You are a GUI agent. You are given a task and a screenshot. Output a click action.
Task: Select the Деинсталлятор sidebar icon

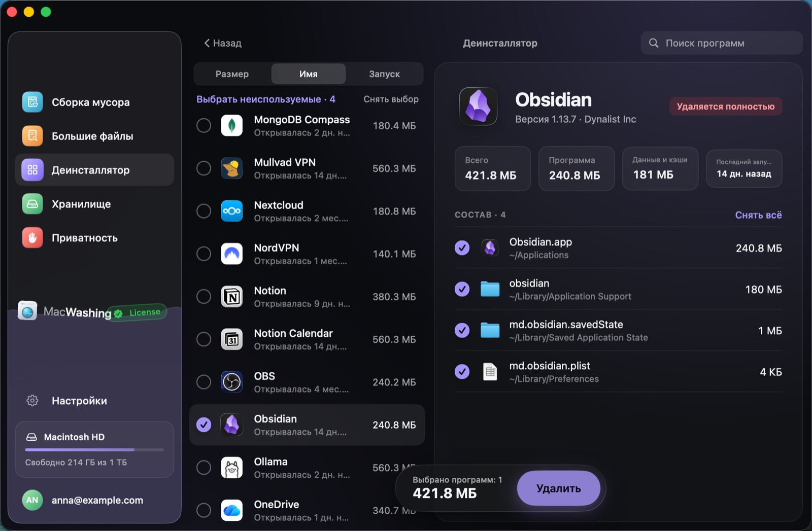point(32,170)
